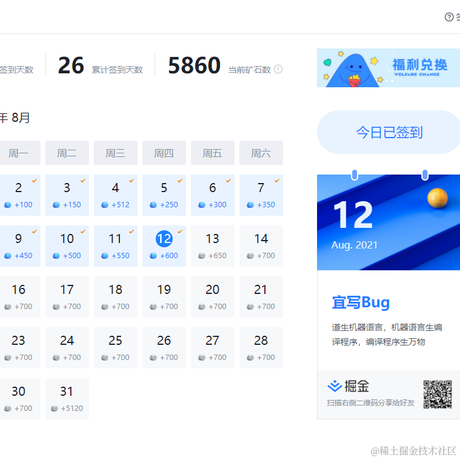Click the QR code in the share card

click(437, 394)
